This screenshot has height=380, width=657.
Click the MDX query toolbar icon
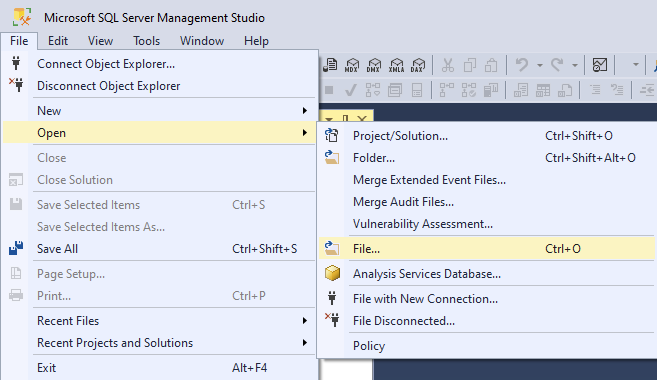pyautogui.click(x=352, y=65)
